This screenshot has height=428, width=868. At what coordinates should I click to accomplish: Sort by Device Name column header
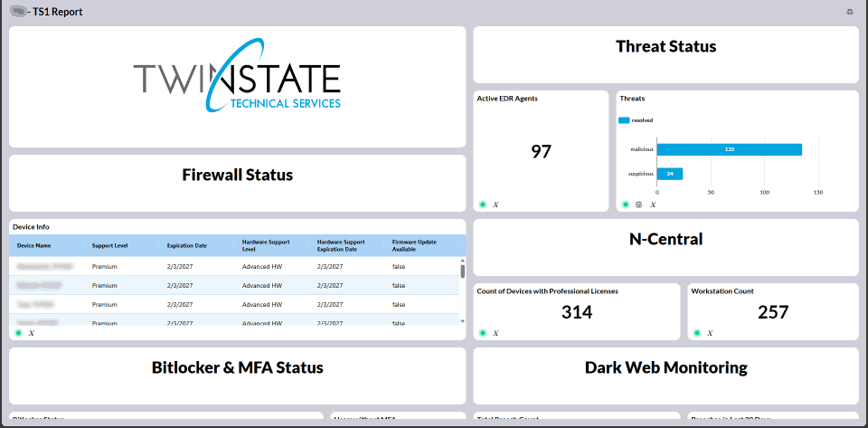point(34,245)
